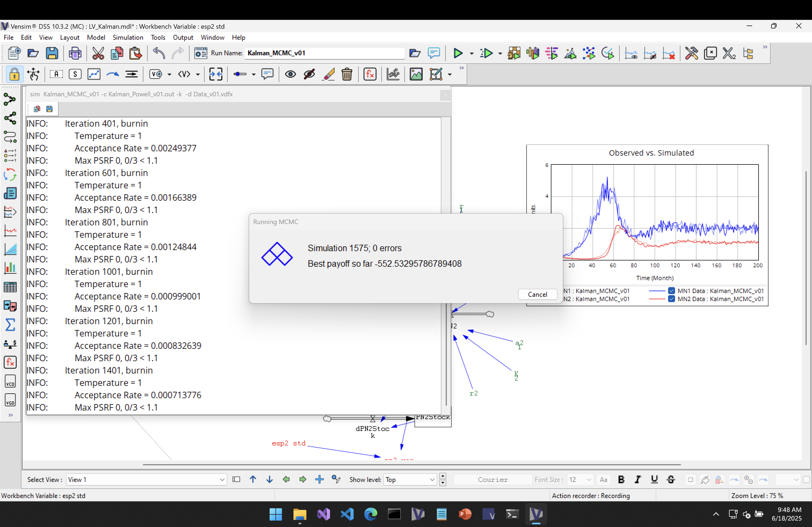Click the Undo arrow icon
This screenshot has width=812, height=527.
click(x=159, y=53)
